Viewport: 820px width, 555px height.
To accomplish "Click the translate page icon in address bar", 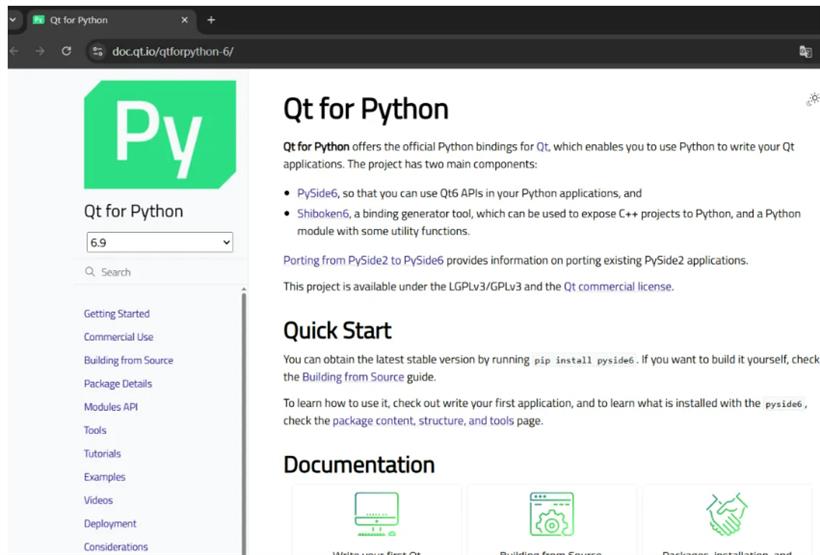I will point(805,51).
